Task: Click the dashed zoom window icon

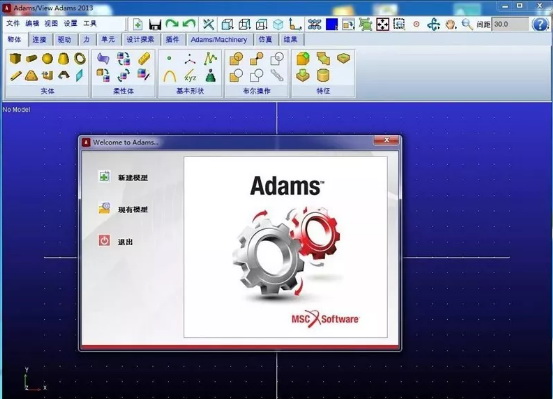Action: click(x=399, y=24)
